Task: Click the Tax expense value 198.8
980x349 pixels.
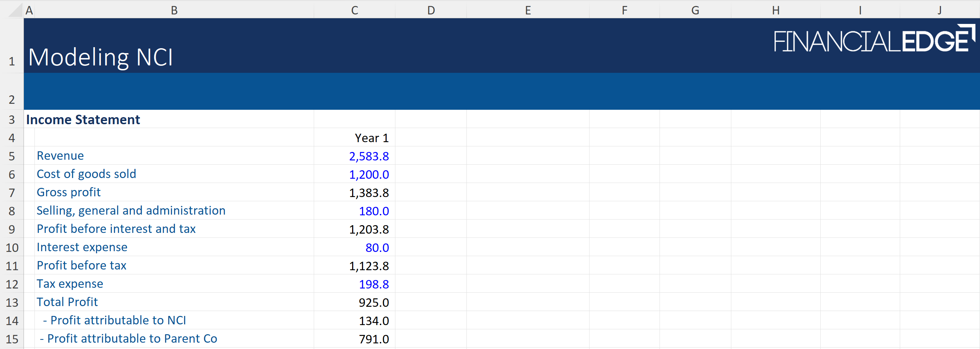Action: [374, 284]
